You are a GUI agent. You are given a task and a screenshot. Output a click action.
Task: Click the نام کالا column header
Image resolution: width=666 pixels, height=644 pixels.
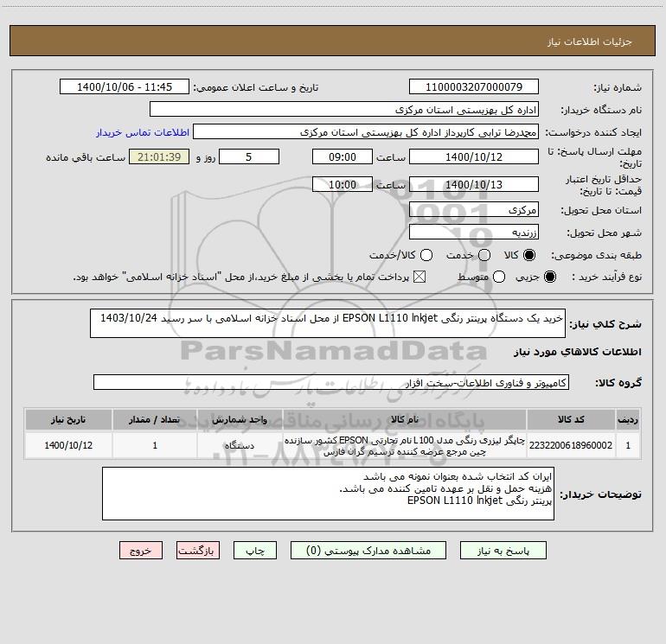pyautogui.click(x=405, y=419)
